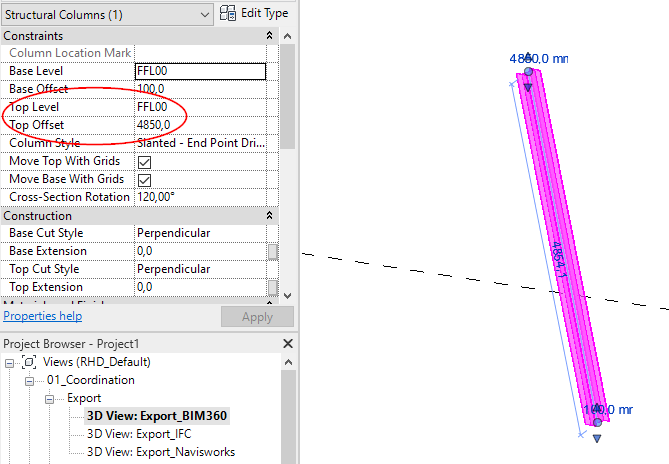Click the Top Extension associate parameter button
This screenshot has width=669, height=464.
[273, 287]
